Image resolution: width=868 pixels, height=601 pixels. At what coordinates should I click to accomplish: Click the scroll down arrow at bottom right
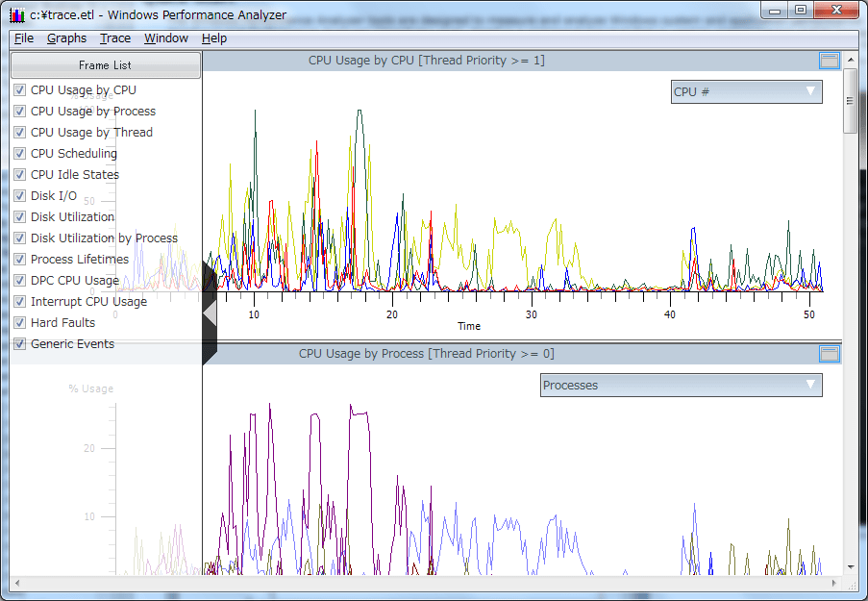(x=851, y=567)
